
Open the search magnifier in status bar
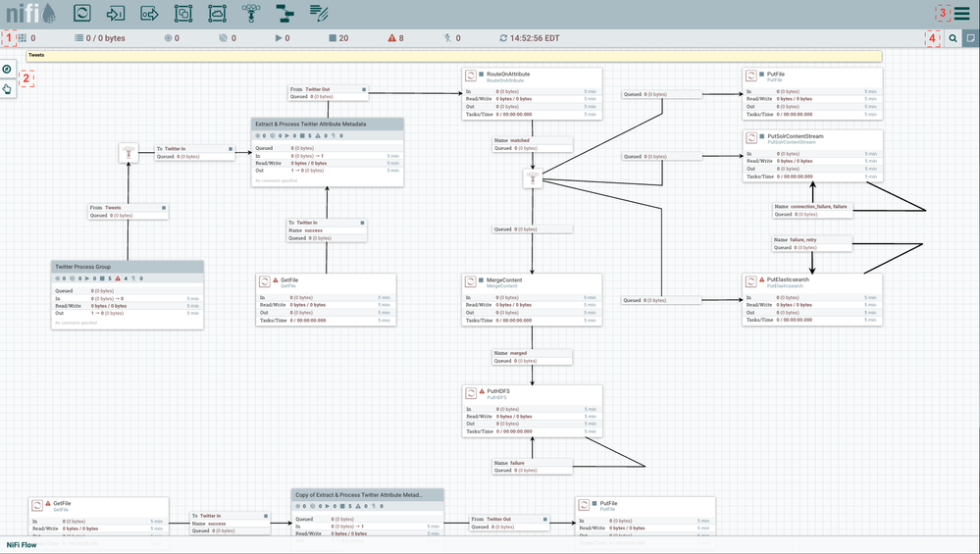click(x=953, y=38)
